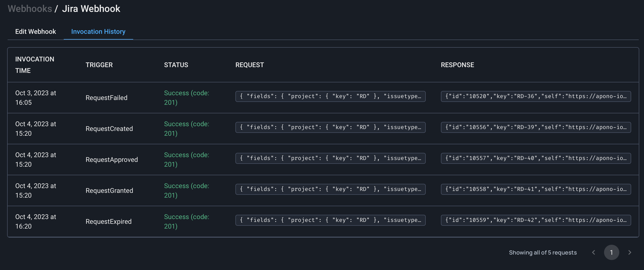
Task: Open RequestCreated request payload box
Action: click(330, 127)
